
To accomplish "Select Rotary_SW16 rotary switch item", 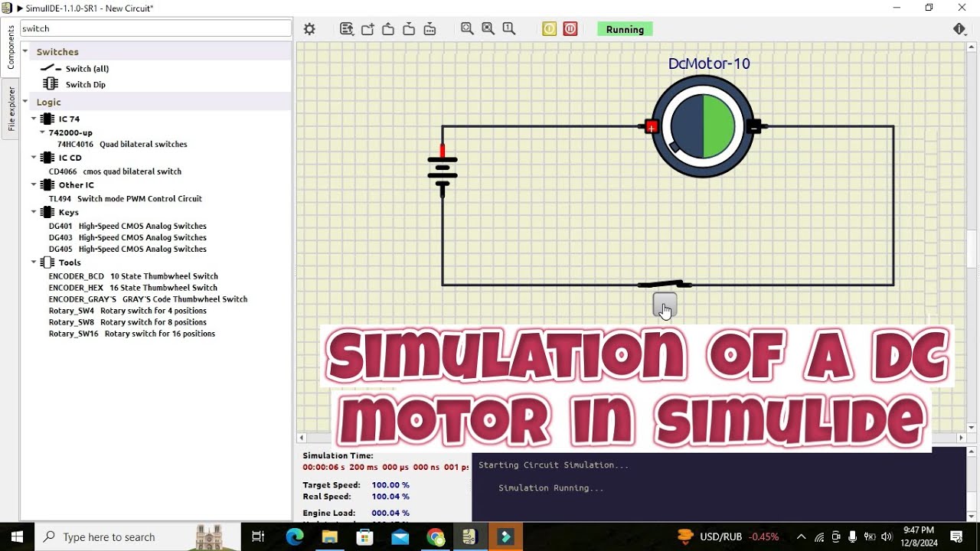I will (132, 334).
